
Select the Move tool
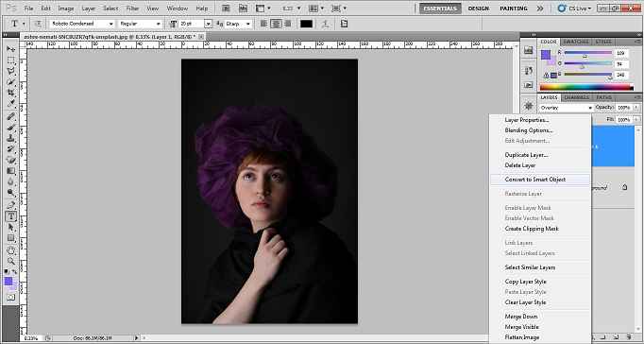(x=10, y=49)
